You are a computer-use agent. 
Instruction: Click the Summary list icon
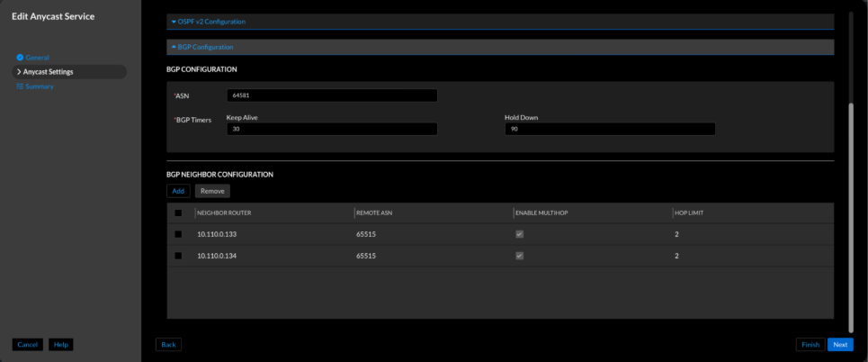[x=20, y=86]
